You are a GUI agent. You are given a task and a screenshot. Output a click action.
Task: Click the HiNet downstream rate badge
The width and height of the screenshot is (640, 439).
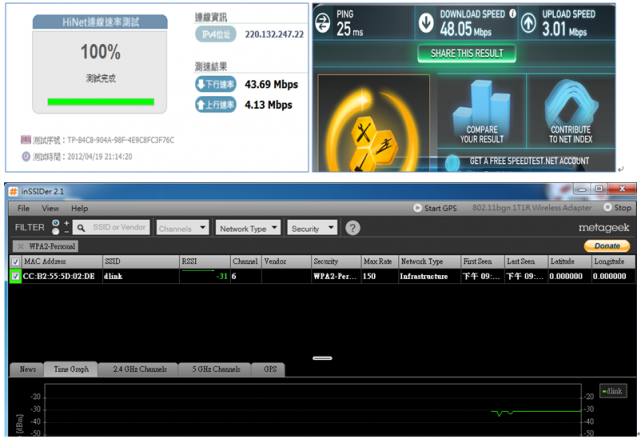point(216,84)
